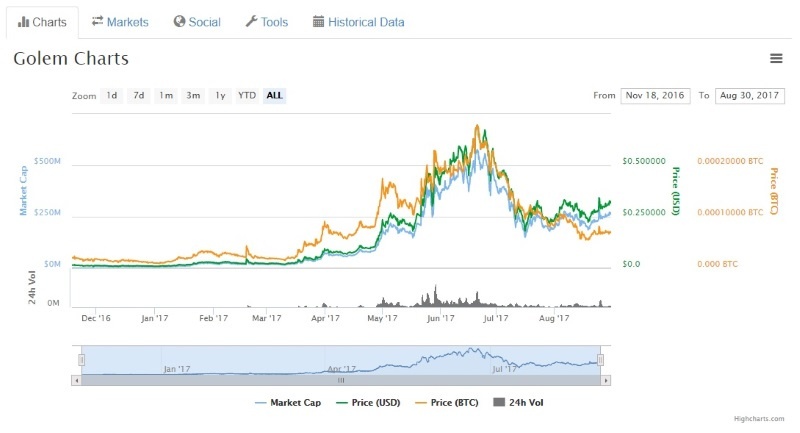Click the $0.250000 USD price axis label
The height and width of the screenshot is (433, 800).
click(x=644, y=212)
